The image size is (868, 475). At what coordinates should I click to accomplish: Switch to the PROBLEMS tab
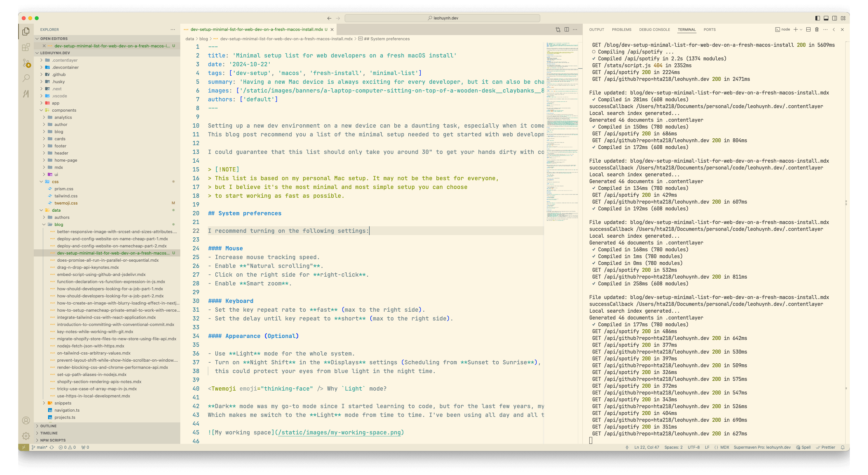[621, 30]
